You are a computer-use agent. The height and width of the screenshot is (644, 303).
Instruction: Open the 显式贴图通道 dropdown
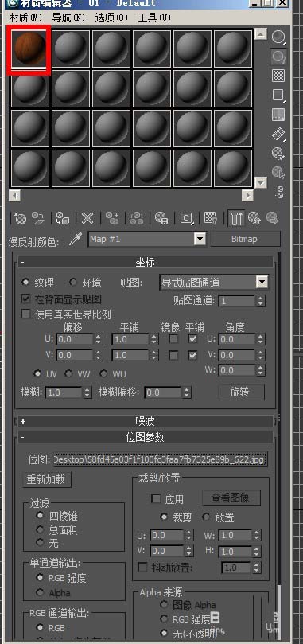pos(262,282)
